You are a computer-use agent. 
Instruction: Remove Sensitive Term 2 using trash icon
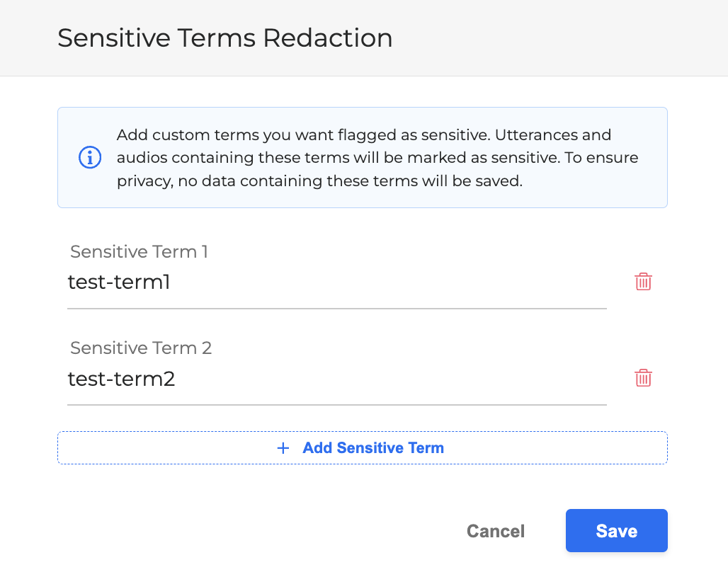click(x=643, y=378)
